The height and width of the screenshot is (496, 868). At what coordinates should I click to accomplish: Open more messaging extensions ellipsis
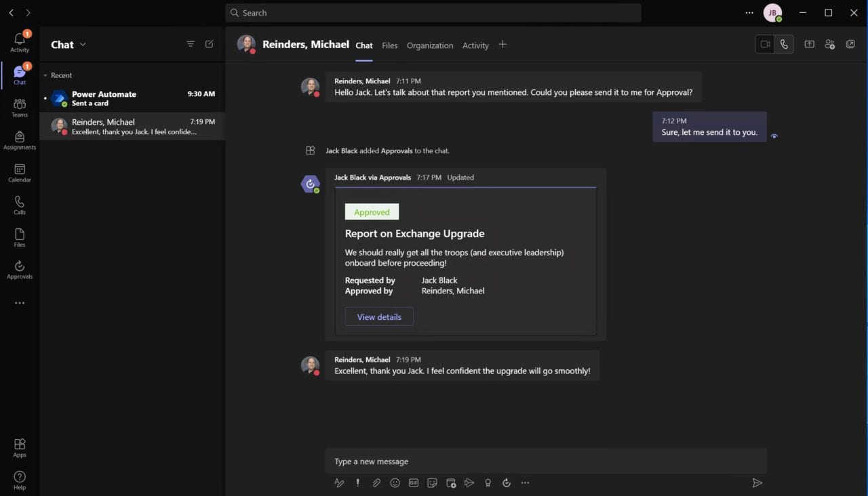coord(525,483)
